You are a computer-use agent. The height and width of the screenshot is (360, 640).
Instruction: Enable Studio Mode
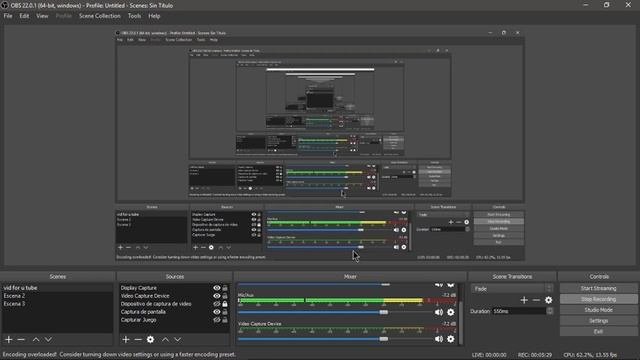[x=598, y=310]
